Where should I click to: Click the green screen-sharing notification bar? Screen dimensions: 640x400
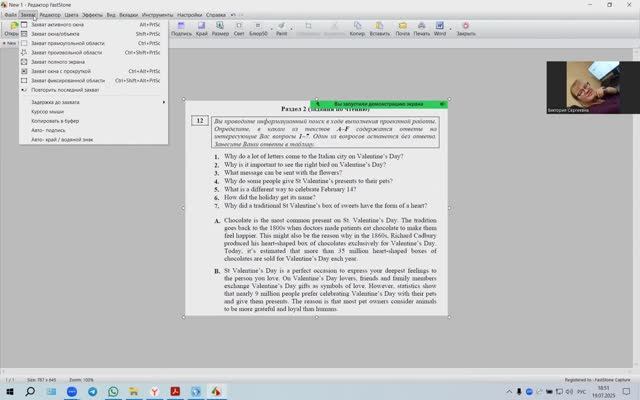click(x=379, y=104)
